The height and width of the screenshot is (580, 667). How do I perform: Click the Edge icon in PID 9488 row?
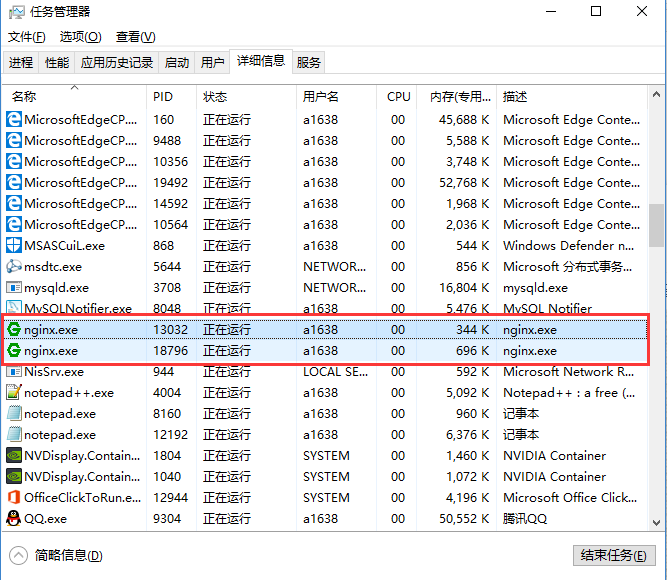point(14,140)
